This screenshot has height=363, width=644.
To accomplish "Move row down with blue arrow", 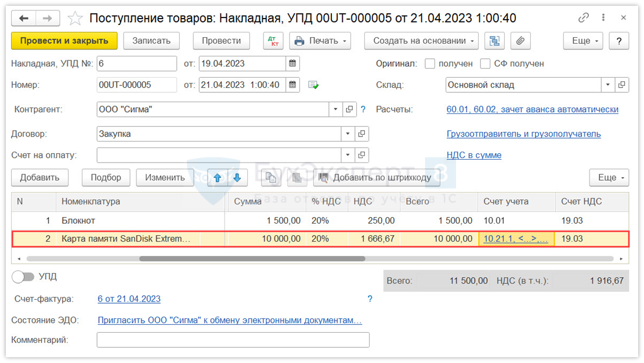I will (237, 178).
